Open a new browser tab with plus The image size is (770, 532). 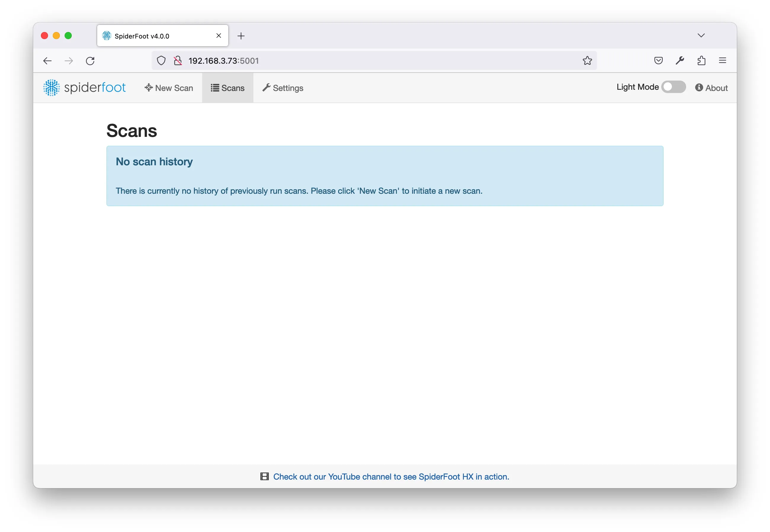(x=241, y=36)
